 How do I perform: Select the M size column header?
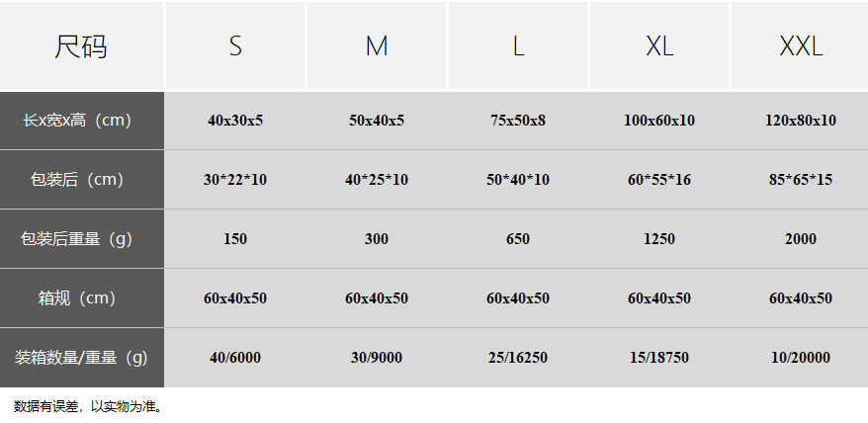pyautogui.click(x=377, y=46)
